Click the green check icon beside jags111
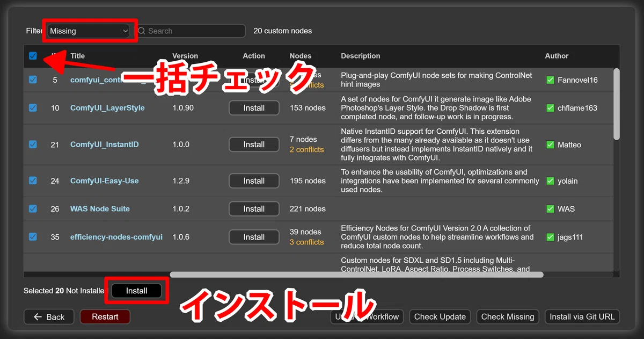 pyautogui.click(x=550, y=237)
